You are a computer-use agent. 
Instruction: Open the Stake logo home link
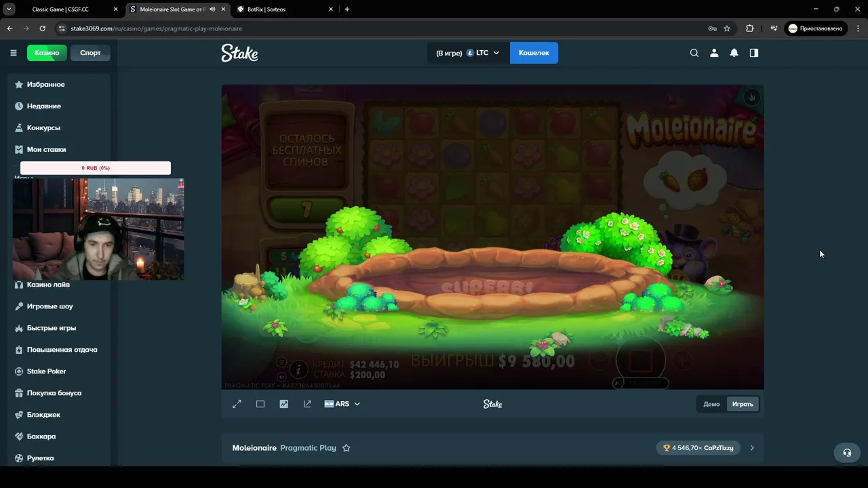tap(239, 53)
